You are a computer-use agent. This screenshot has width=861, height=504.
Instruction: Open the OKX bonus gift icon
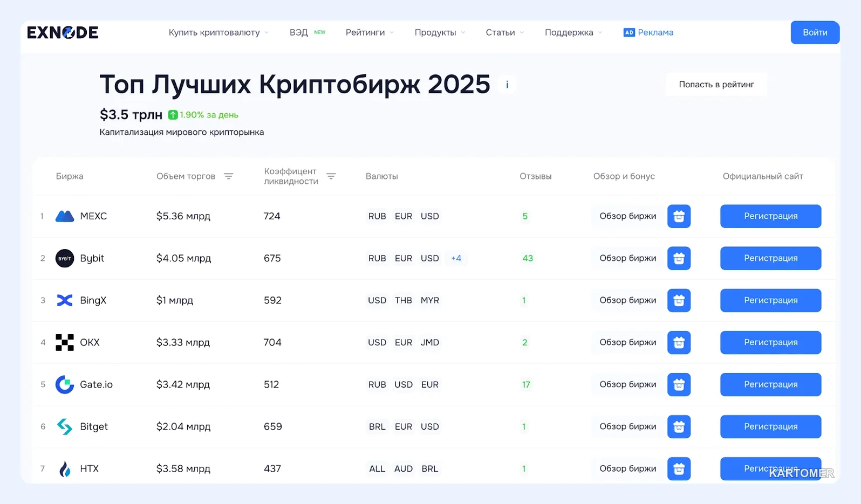pyautogui.click(x=679, y=342)
